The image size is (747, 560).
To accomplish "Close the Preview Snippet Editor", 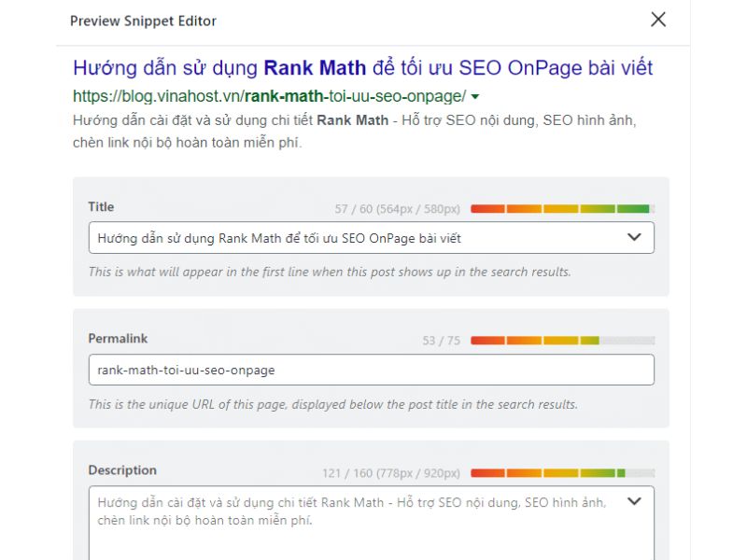I will (x=657, y=19).
